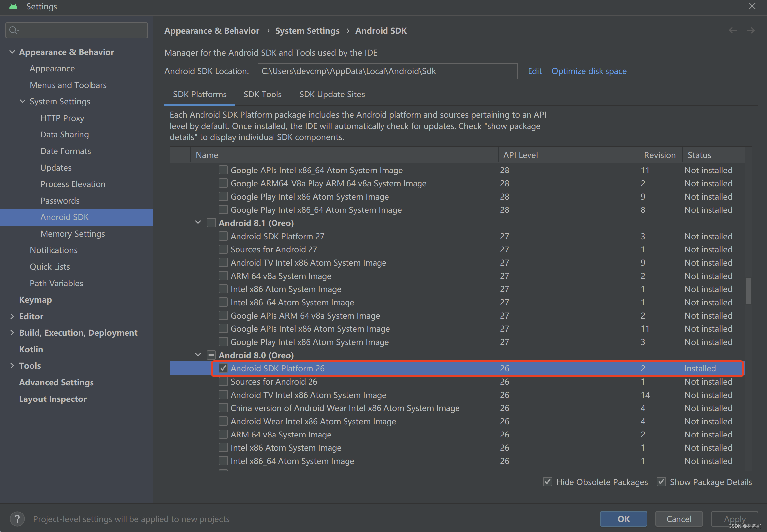Check China version of Android Wear image
The image size is (767, 532).
click(223, 408)
